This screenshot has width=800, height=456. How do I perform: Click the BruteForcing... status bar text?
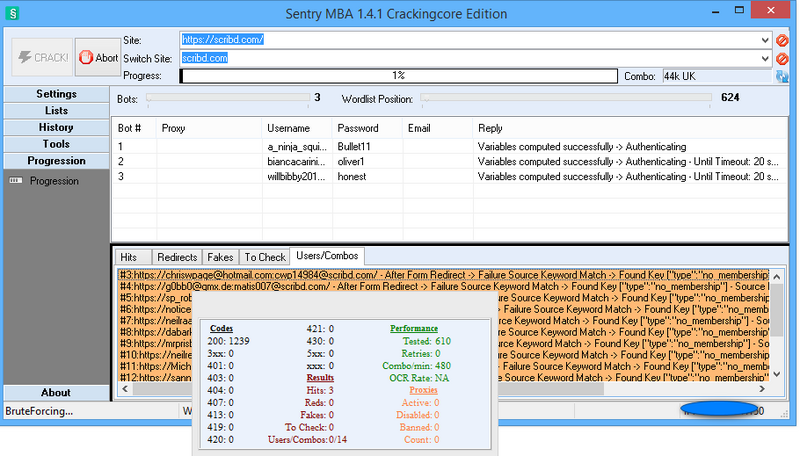[x=39, y=411]
